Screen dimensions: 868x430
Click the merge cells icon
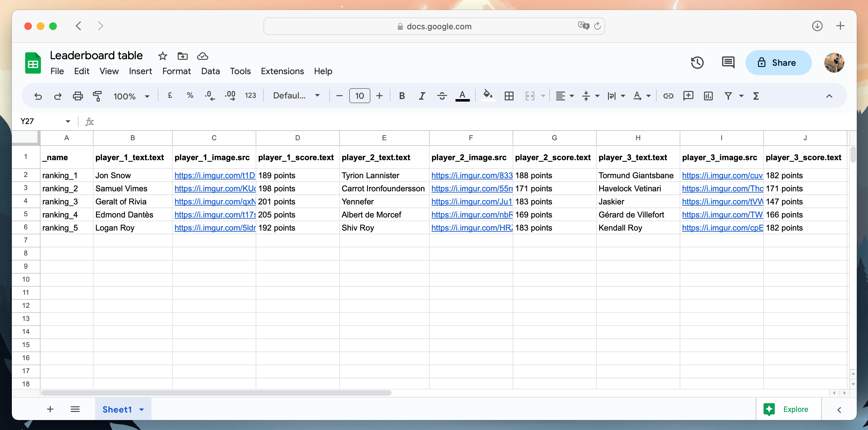[530, 96]
